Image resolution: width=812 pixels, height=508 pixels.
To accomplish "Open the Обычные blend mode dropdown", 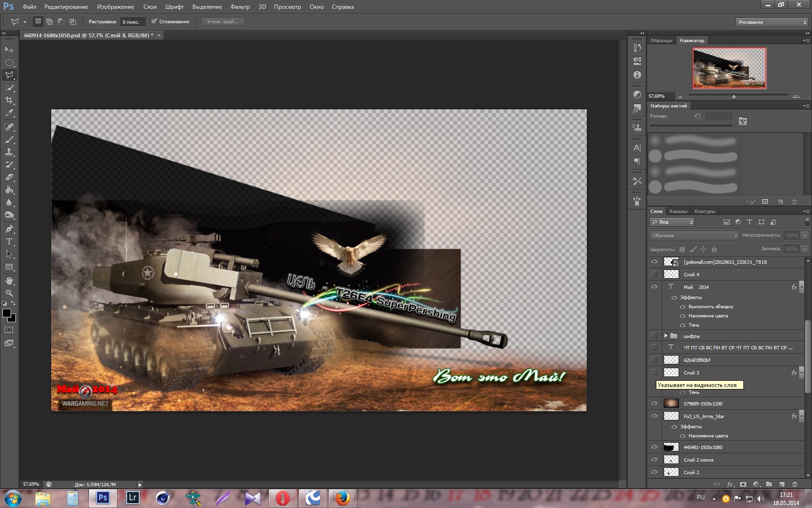I will click(694, 236).
